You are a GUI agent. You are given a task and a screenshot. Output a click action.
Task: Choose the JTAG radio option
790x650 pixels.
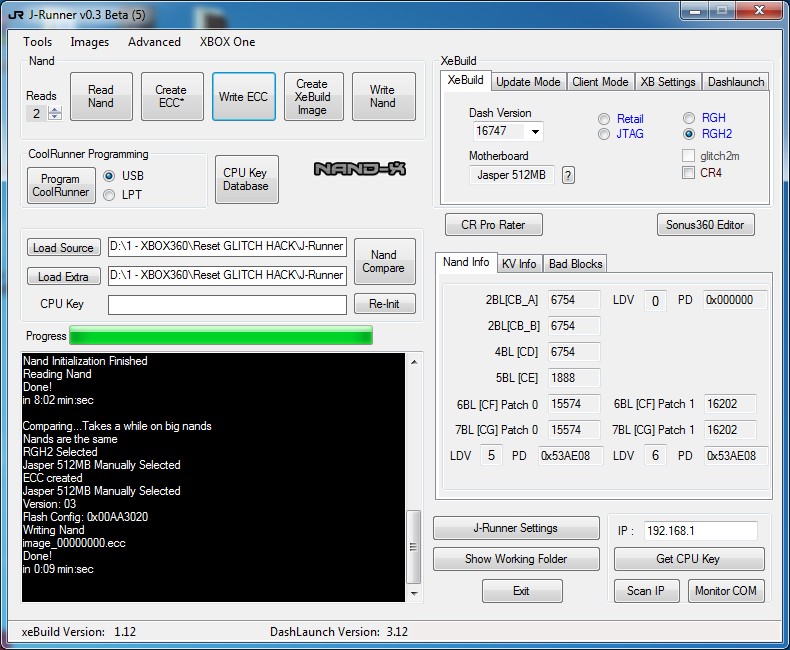pyautogui.click(x=604, y=134)
